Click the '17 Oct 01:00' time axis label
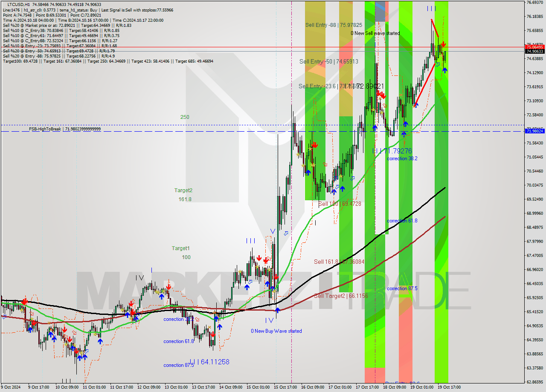 [x=340, y=387]
